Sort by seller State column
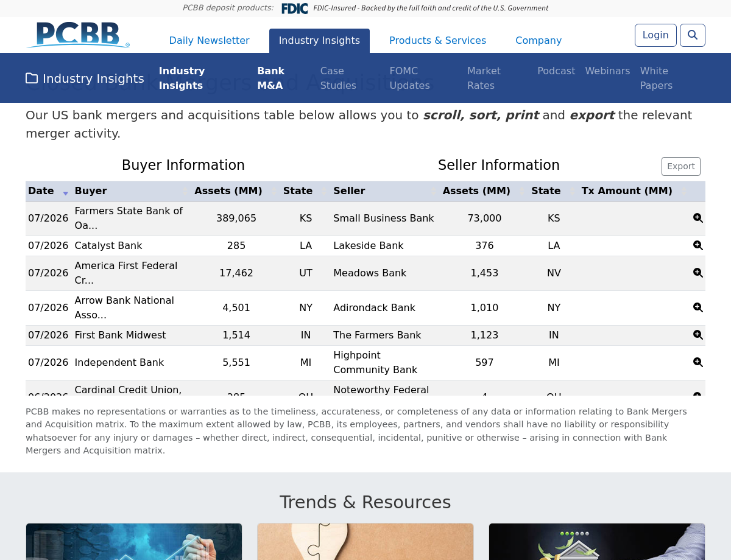This screenshot has width=731, height=560. [554, 191]
